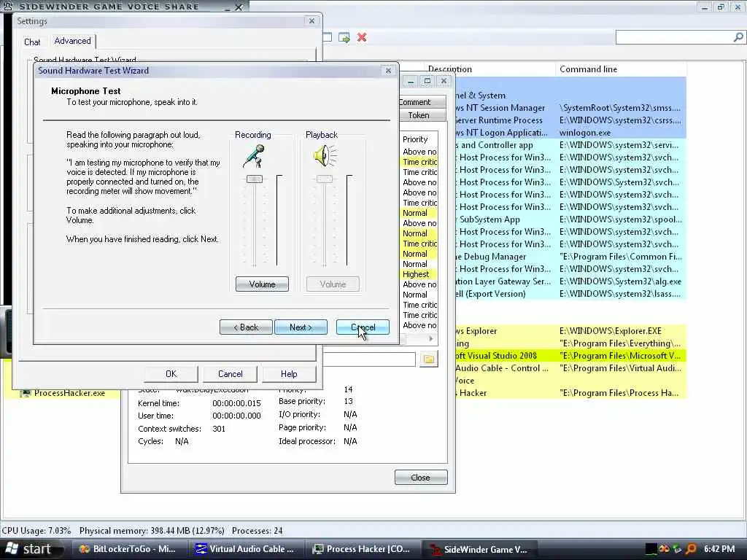747x560 pixels.
Task: Click the speaker icon under Playback
Action: [325, 156]
